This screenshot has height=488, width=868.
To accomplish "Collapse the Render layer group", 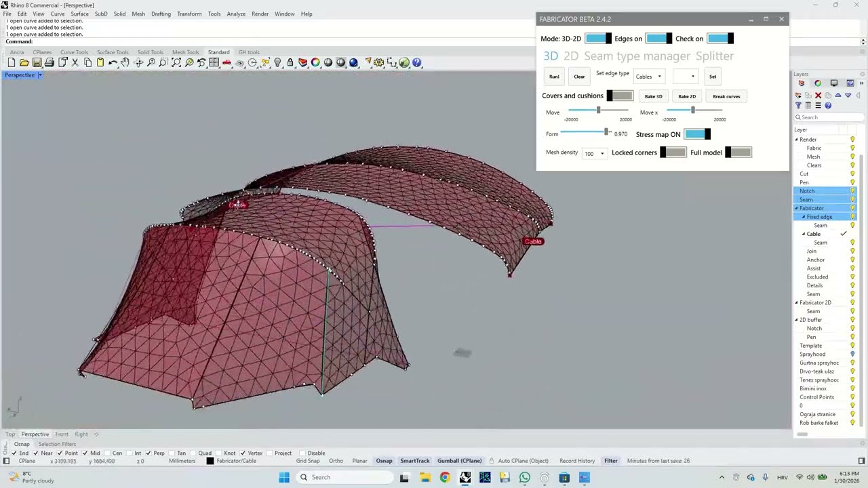I will (x=797, y=140).
